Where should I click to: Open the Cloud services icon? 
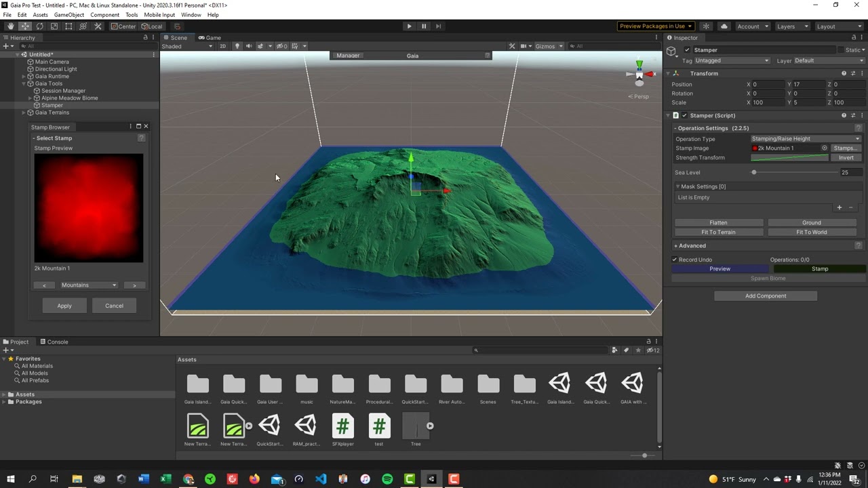[724, 26]
